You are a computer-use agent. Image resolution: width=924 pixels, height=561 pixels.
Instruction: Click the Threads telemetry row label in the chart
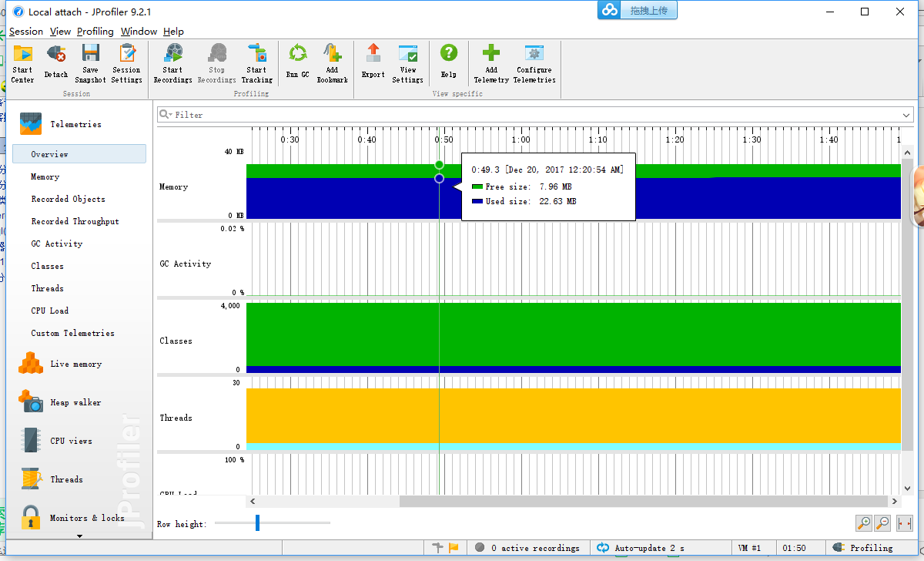(176, 418)
